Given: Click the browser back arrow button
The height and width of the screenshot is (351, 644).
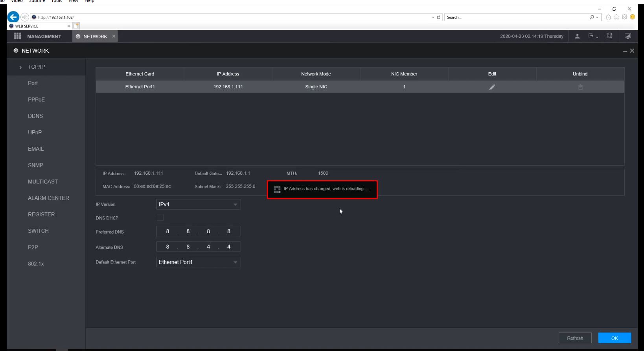Looking at the screenshot, I should click(x=13, y=17).
